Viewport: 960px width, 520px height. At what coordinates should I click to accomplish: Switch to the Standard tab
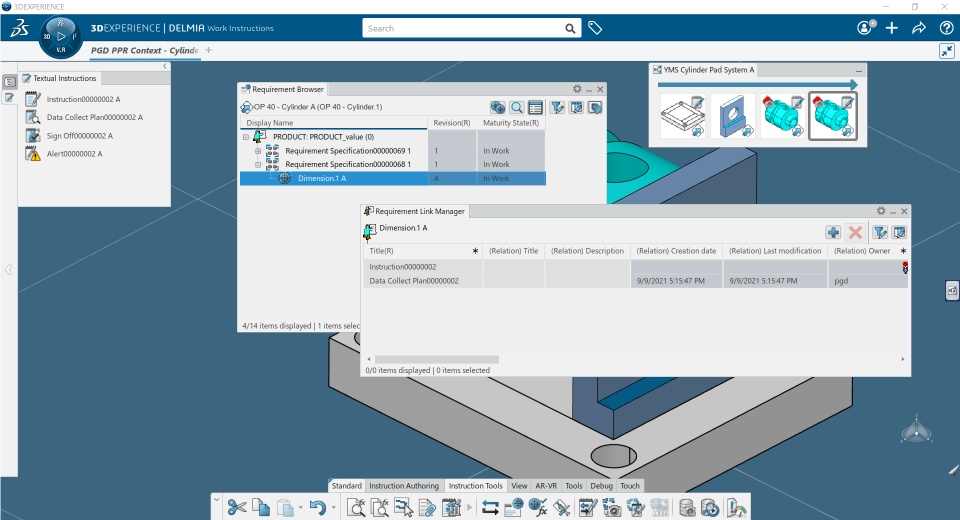tap(347, 486)
